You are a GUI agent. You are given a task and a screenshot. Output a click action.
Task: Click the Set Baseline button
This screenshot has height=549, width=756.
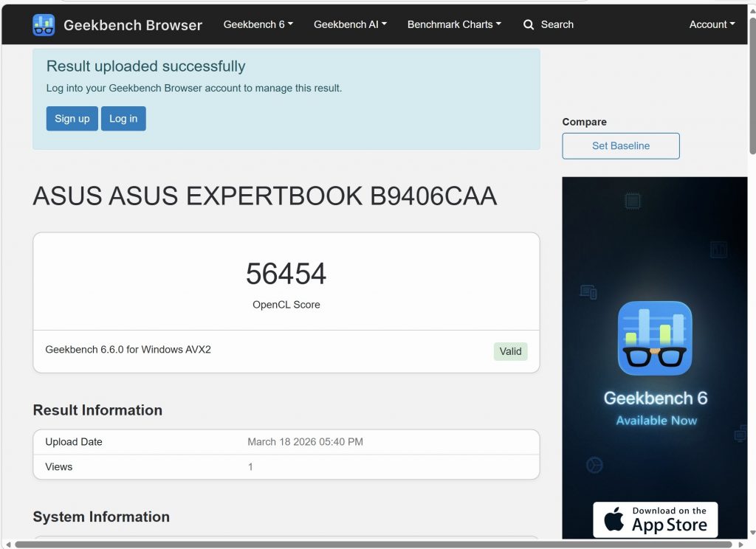[x=620, y=146]
